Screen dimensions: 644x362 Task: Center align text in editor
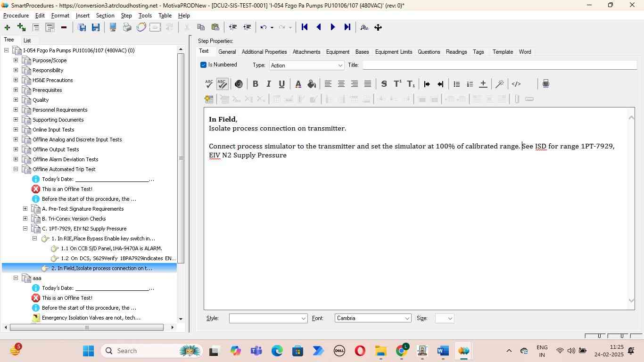(x=341, y=84)
